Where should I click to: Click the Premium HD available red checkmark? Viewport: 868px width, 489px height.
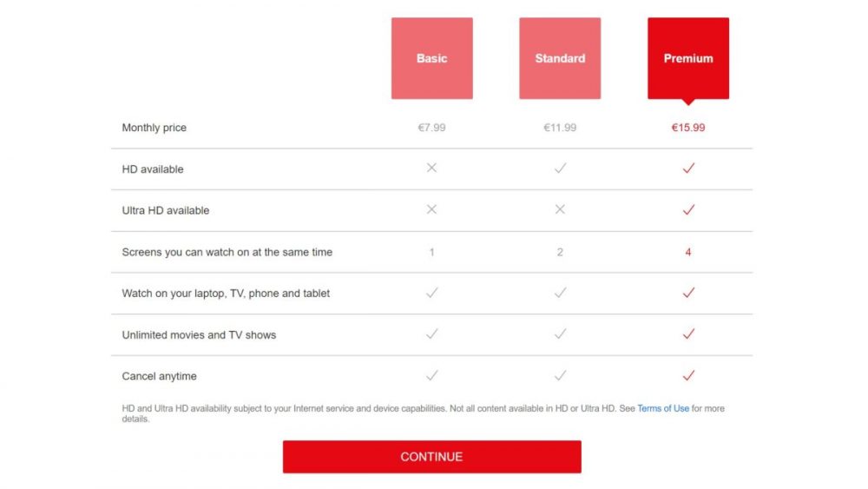coord(688,168)
